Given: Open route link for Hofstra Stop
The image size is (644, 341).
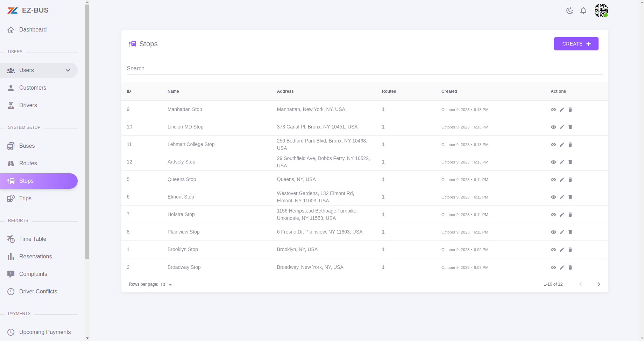Looking at the screenshot, I should click(x=383, y=214).
